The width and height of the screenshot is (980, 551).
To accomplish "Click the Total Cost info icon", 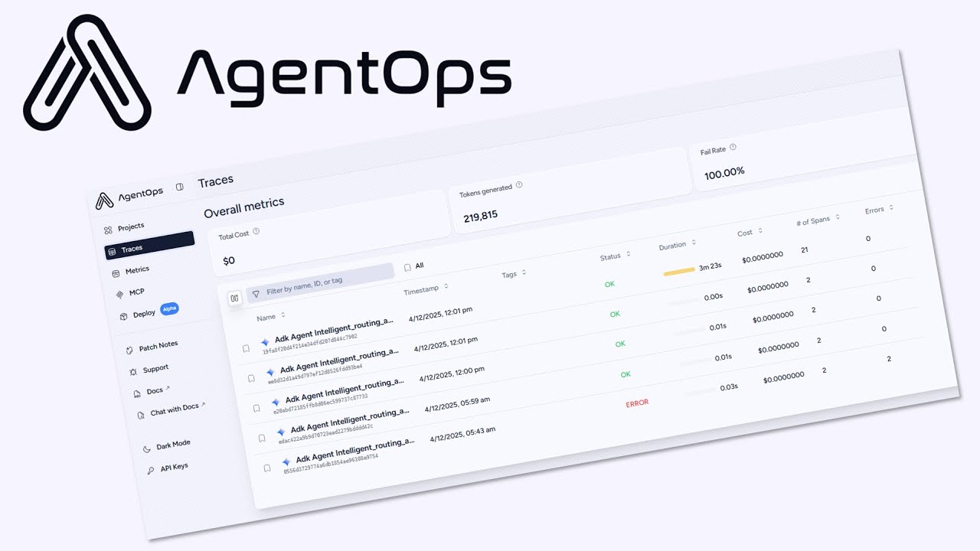I will point(256,231).
